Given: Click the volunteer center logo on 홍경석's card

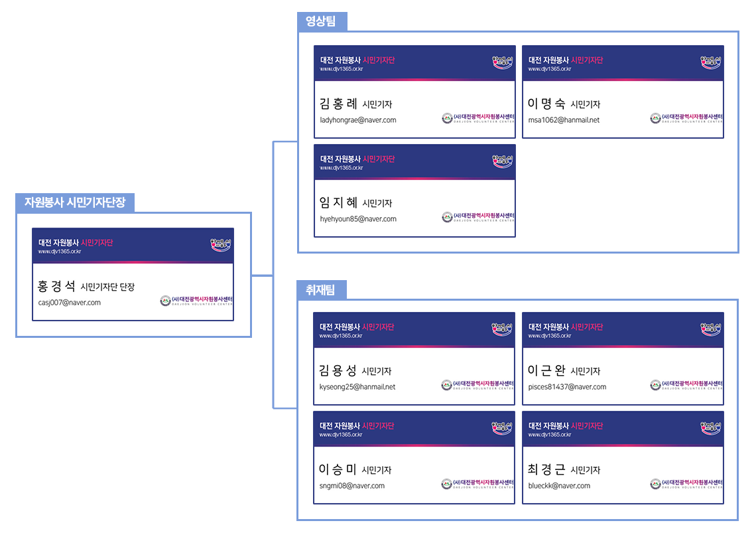Looking at the screenshot, I should pos(196,301).
